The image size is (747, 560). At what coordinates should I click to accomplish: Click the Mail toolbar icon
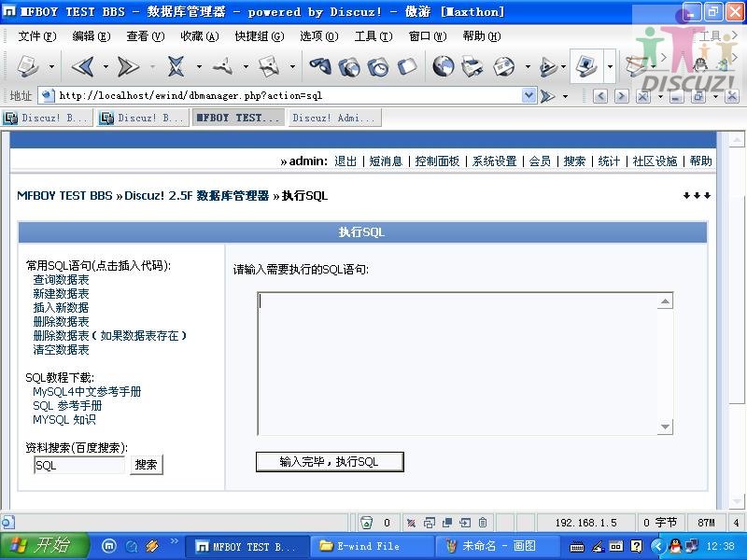pyautogui.click(x=503, y=66)
